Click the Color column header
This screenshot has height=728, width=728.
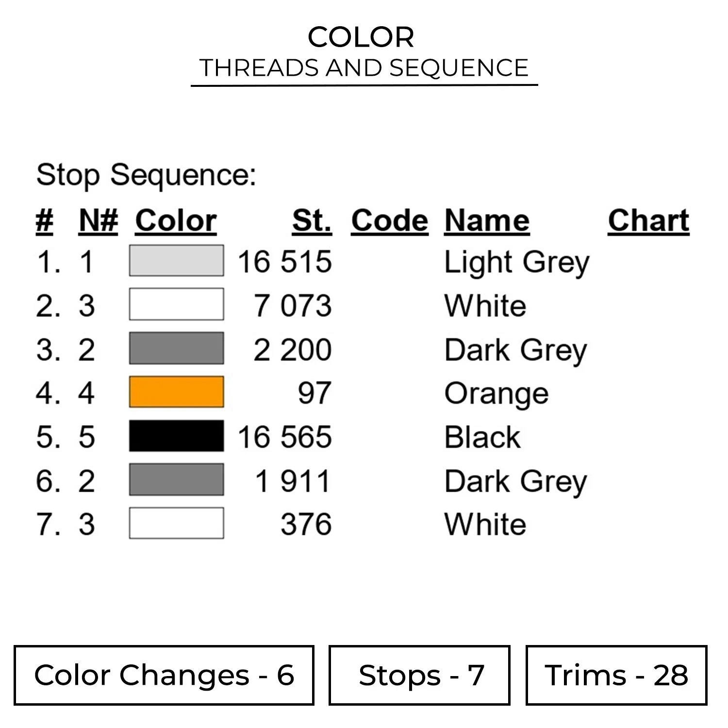[x=176, y=221]
